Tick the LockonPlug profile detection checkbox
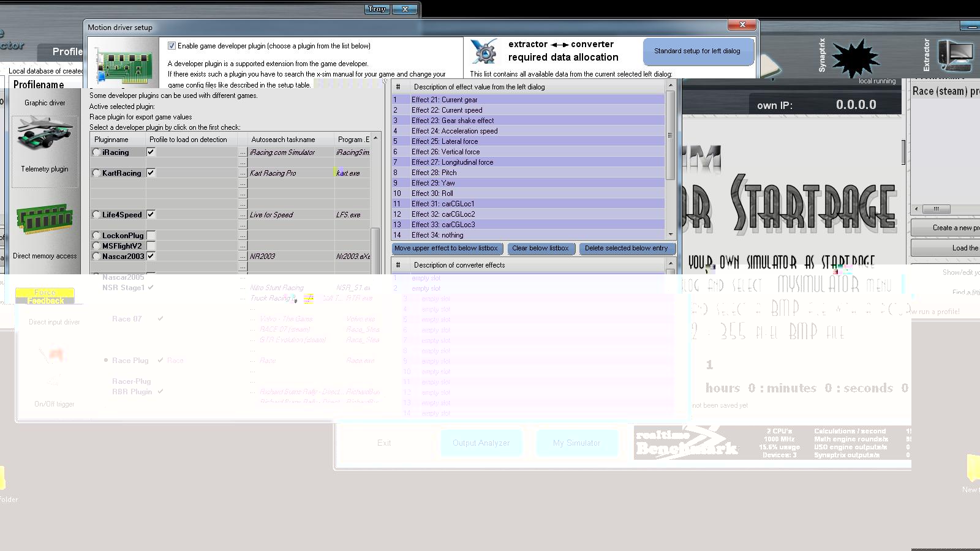The width and height of the screenshot is (980, 551). coord(151,236)
